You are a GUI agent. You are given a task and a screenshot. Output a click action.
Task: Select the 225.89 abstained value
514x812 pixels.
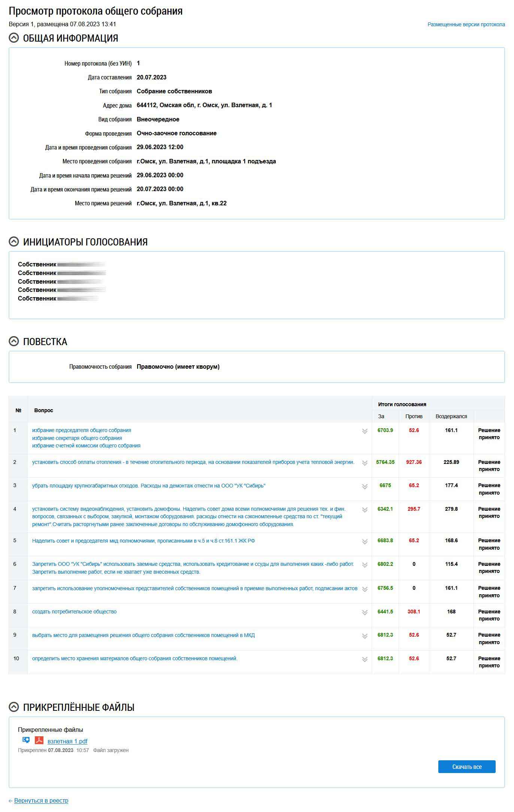pyautogui.click(x=451, y=462)
